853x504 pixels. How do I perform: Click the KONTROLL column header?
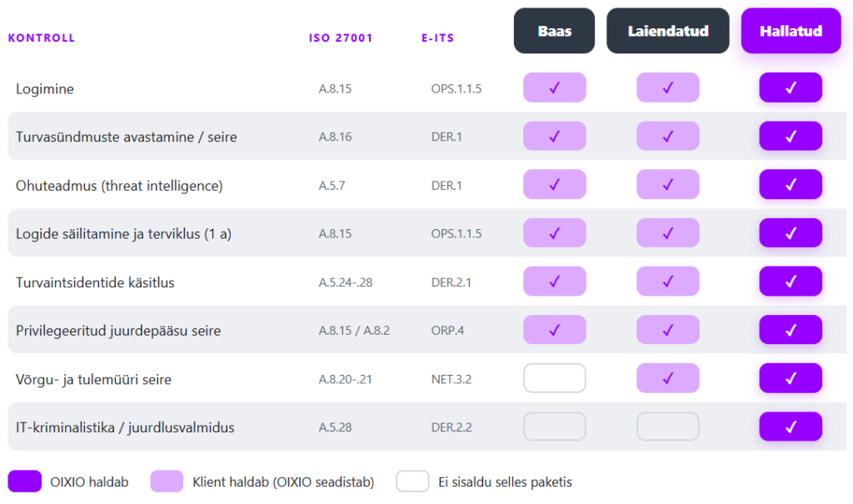click(x=42, y=38)
